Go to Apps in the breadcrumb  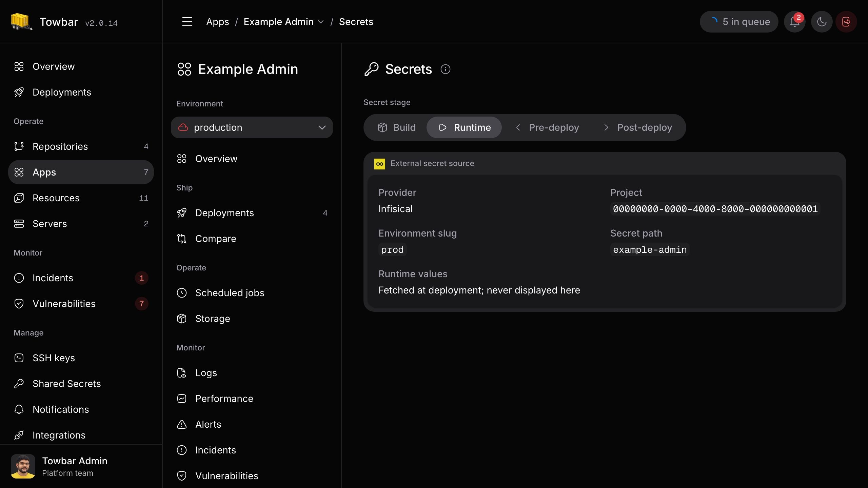(x=217, y=22)
